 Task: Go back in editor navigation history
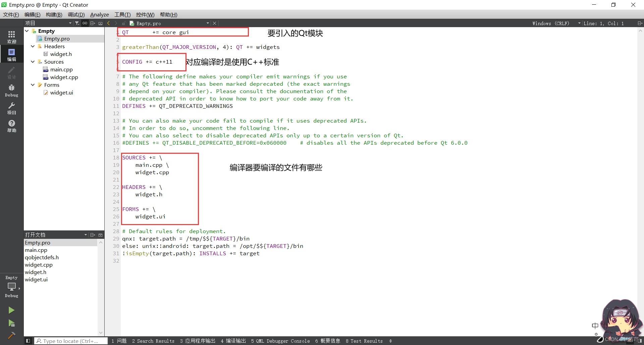point(108,23)
